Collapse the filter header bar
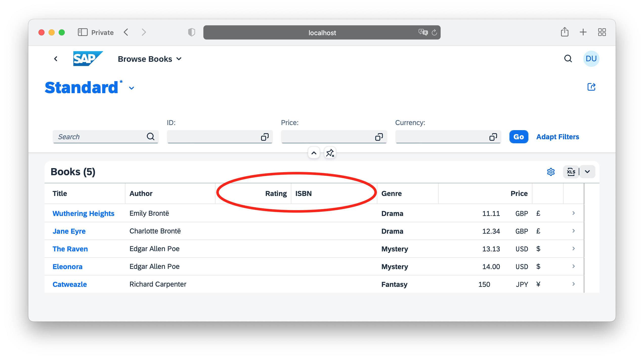This screenshot has width=644, height=359. point(314,153)
